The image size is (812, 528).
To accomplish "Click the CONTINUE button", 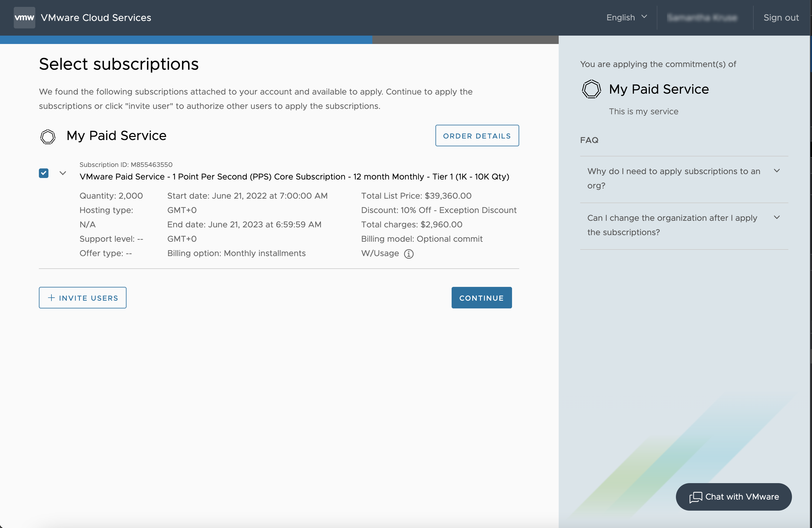I will click(x=482, y=297).
